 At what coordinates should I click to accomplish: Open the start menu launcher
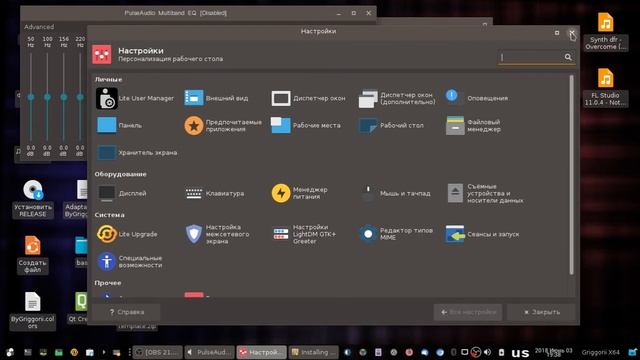pyautogui.click(x=10, y=352)
